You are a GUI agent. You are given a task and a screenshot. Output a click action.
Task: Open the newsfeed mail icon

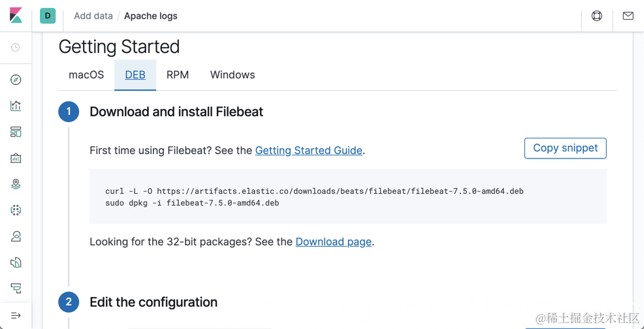pos(628,16)
